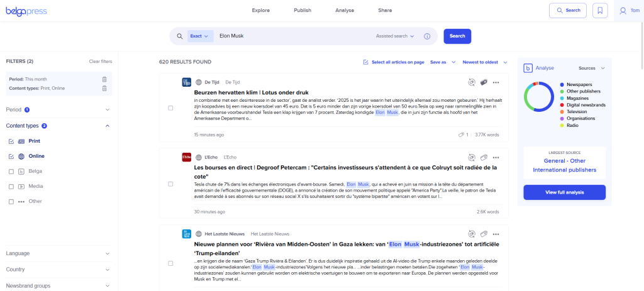Open the Exact match dropdown
The height and width of the screenshot is (291, 644).
coord(201,36)
